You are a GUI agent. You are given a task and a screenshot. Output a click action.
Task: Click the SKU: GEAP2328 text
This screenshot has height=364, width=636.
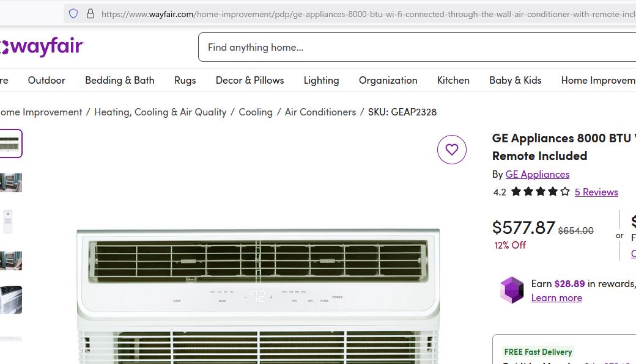402,112
